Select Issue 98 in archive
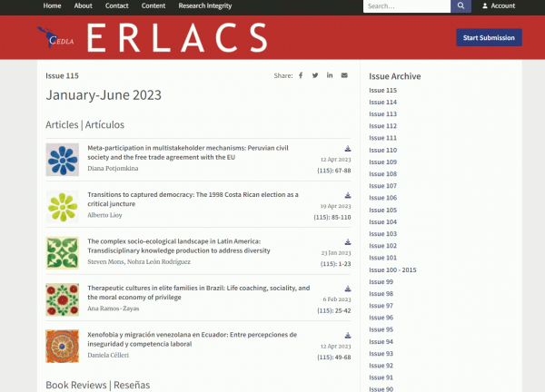This screenshot has width=545, height=392. click(381, 294)
